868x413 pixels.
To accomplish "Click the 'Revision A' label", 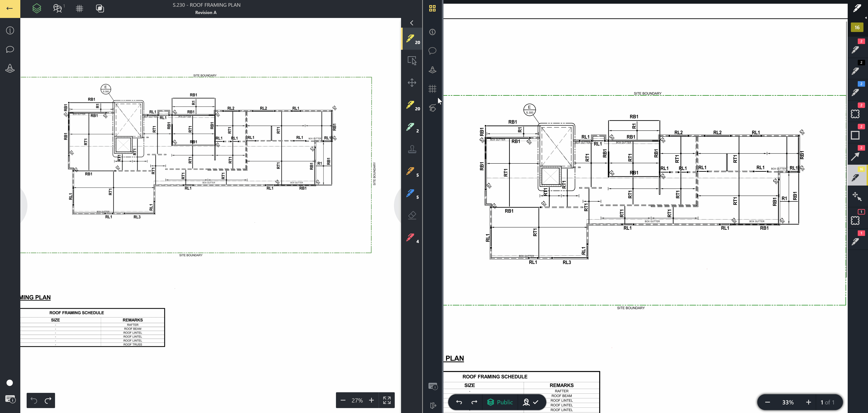I will (206, 12).
